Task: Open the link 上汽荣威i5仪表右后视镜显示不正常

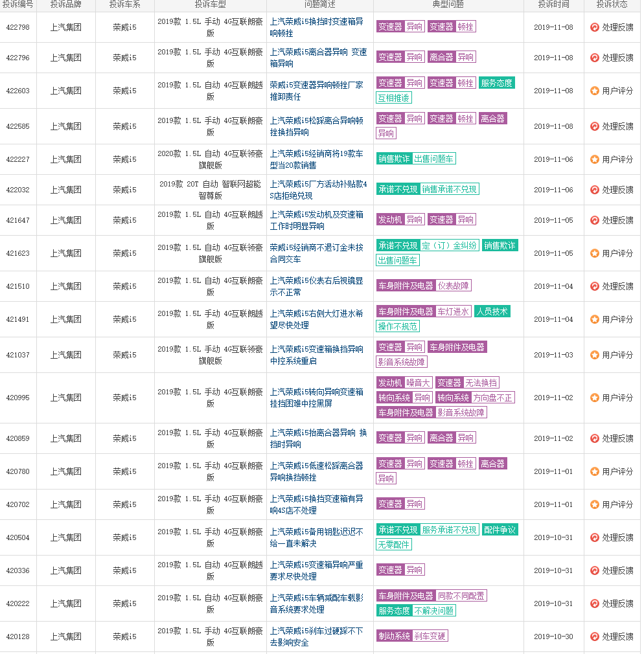Action: pyautogui.click(x=316, y=286)
